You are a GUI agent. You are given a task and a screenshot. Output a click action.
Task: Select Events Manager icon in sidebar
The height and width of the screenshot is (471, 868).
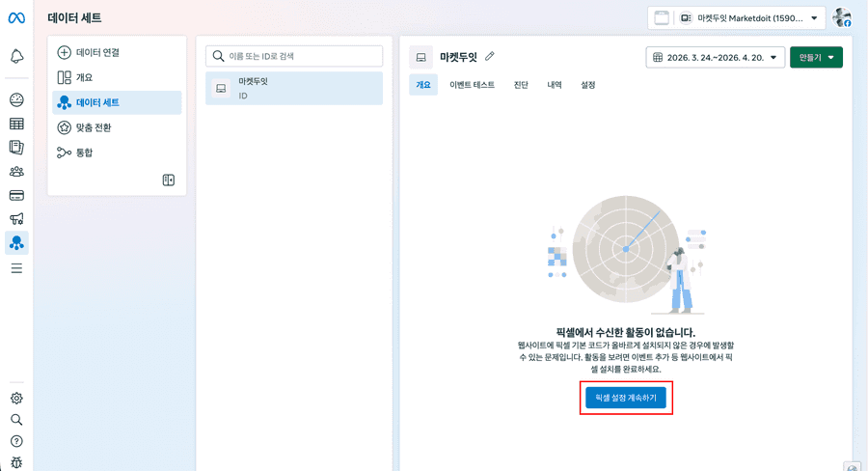coord(16,242)
